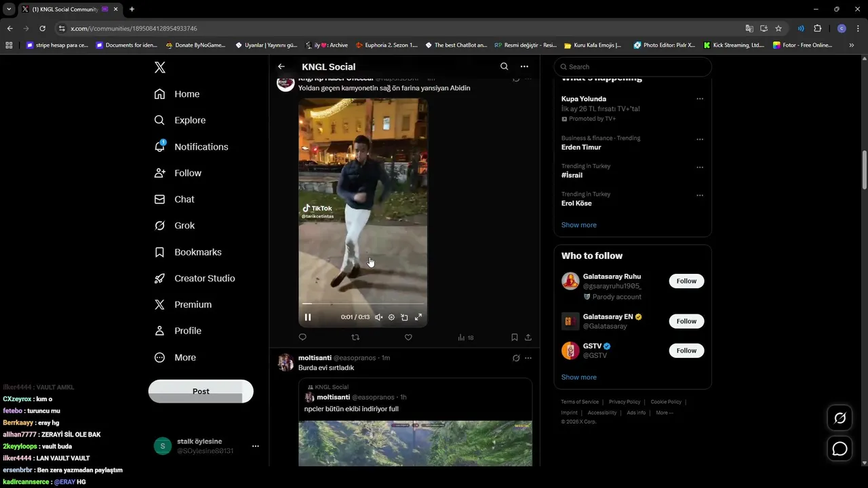Reload the browser page
868x488 pixels.
tap(42, 28)
